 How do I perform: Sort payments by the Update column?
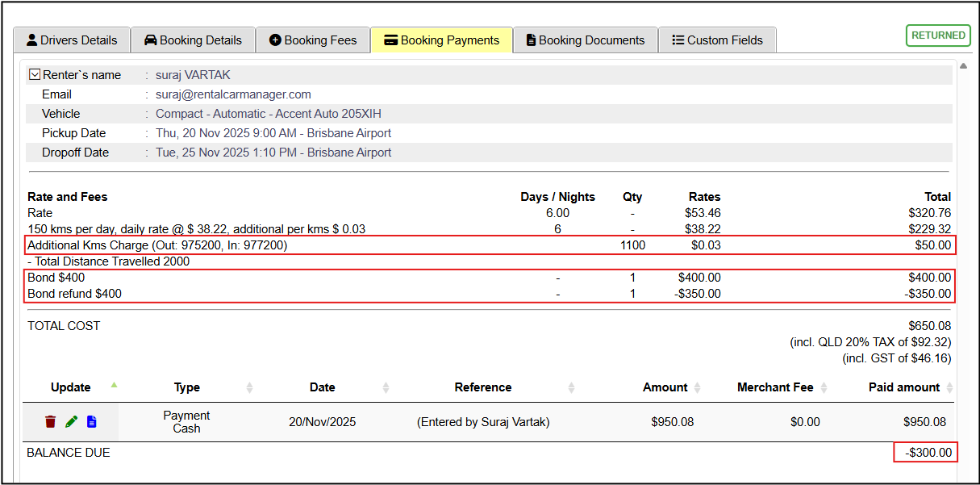71,387
